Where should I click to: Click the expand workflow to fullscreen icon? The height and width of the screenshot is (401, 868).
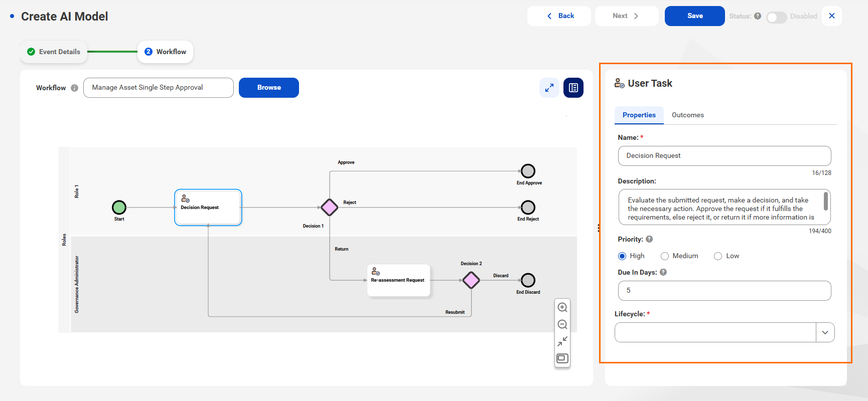click(549, 88)
